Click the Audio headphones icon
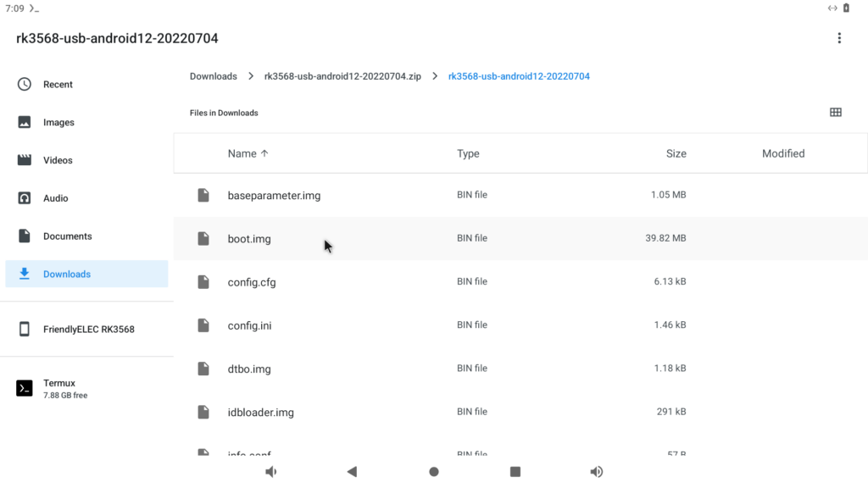868x488 pixels. 25,198
